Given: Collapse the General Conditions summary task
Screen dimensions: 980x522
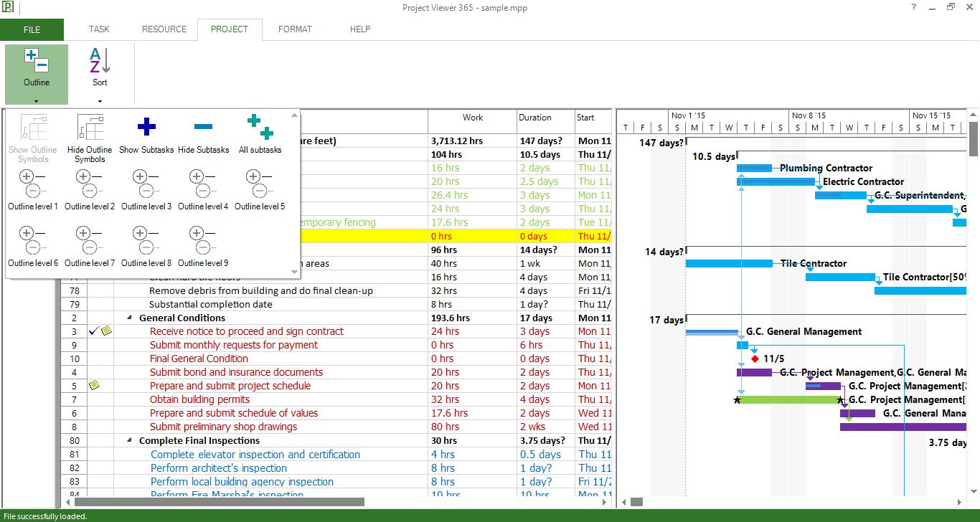Looking at the screenshot, I should coord(130,318).
